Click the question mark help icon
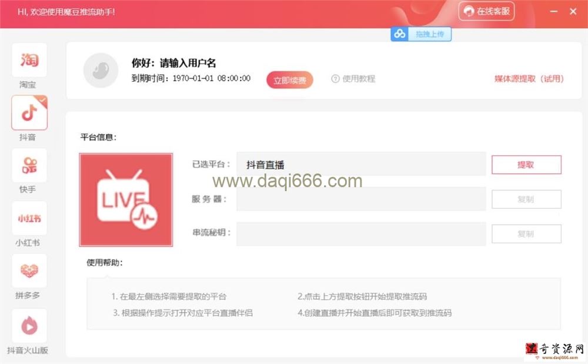This screenshot has height=364, width=588. (335, 79)
